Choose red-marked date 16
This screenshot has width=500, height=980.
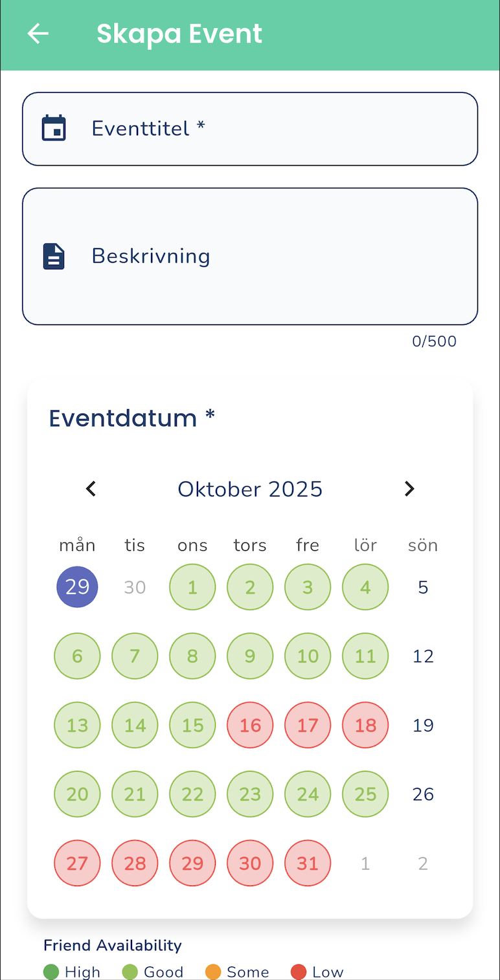click(x=250, y=725)
